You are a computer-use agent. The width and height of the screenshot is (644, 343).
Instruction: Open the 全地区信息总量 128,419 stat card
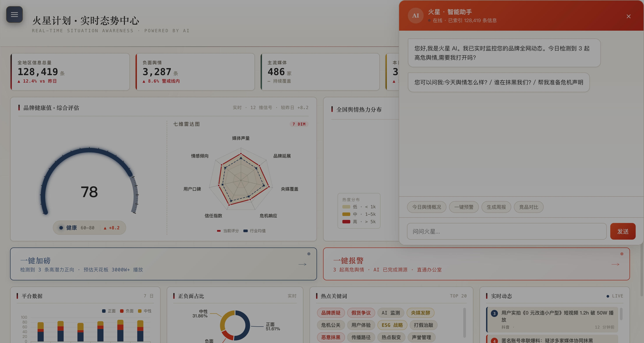[70, 72]
